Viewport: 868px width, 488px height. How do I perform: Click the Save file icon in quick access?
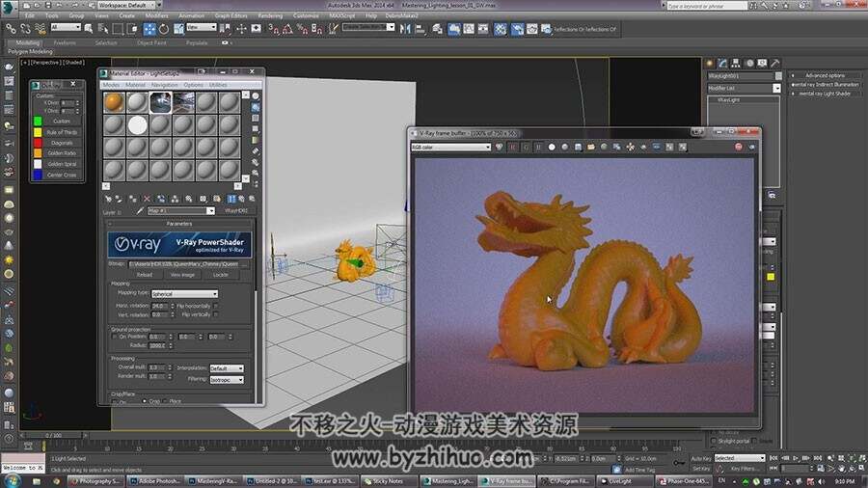click(x=49, y=5)
